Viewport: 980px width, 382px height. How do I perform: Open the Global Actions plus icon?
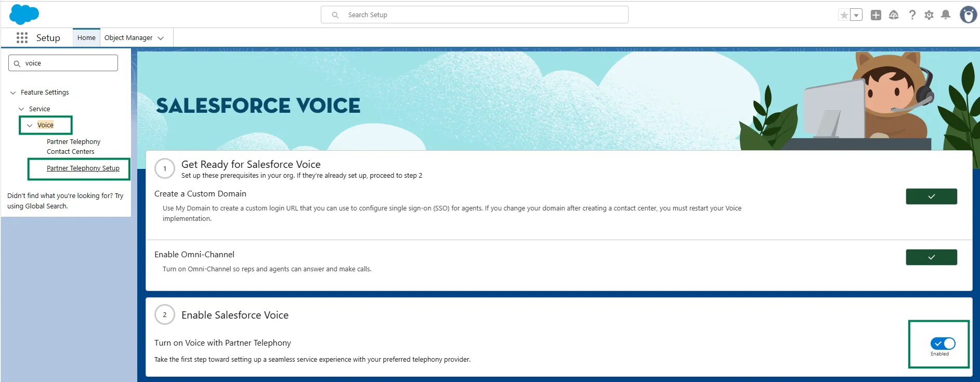[x=876, y=15]
